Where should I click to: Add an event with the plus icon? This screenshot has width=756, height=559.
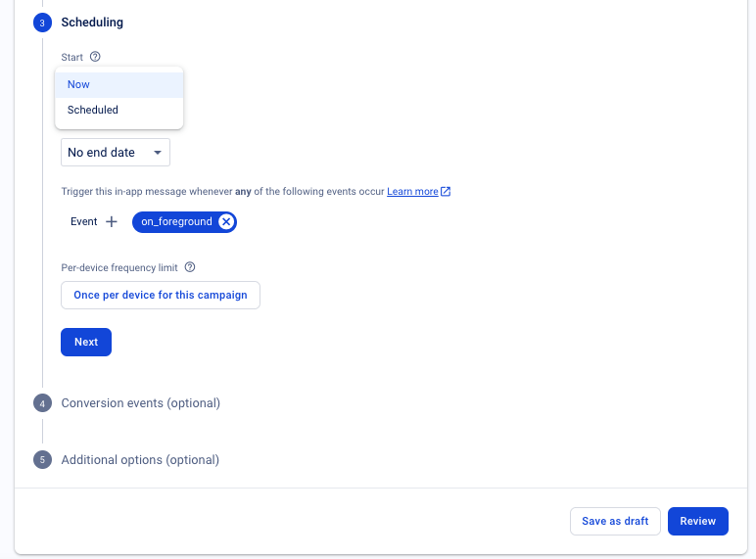112,222
